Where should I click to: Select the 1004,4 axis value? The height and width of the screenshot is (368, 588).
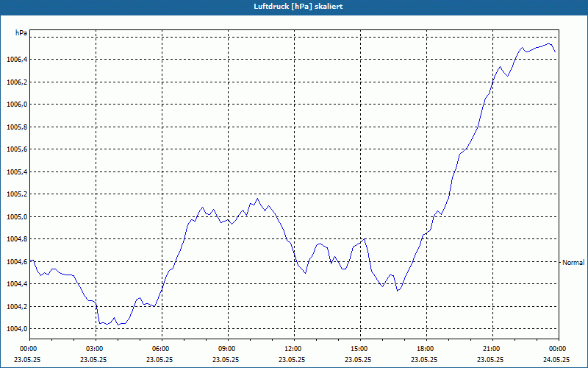[17, 284]
